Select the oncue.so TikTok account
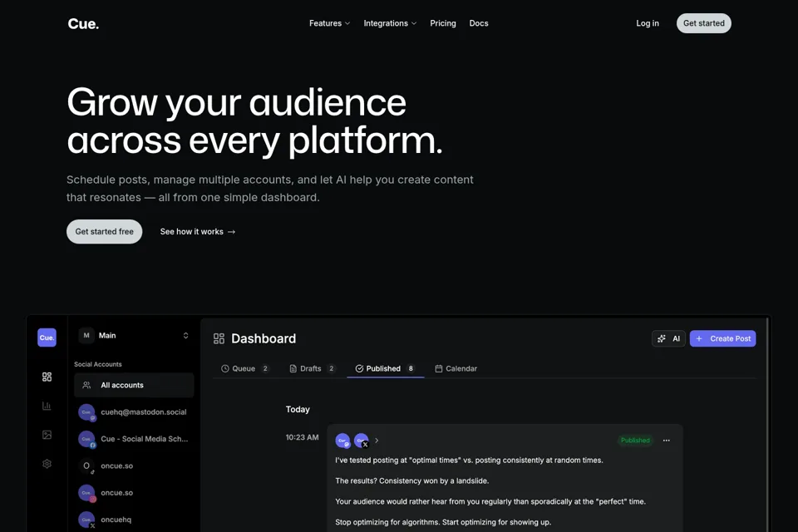This screenshot has width=798, height=532. tap(134, 465)
